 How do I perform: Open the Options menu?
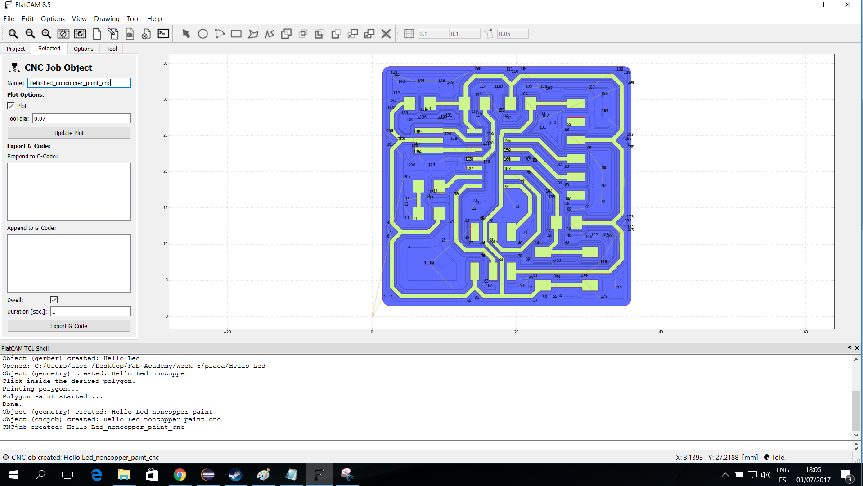tap(52, 19)
